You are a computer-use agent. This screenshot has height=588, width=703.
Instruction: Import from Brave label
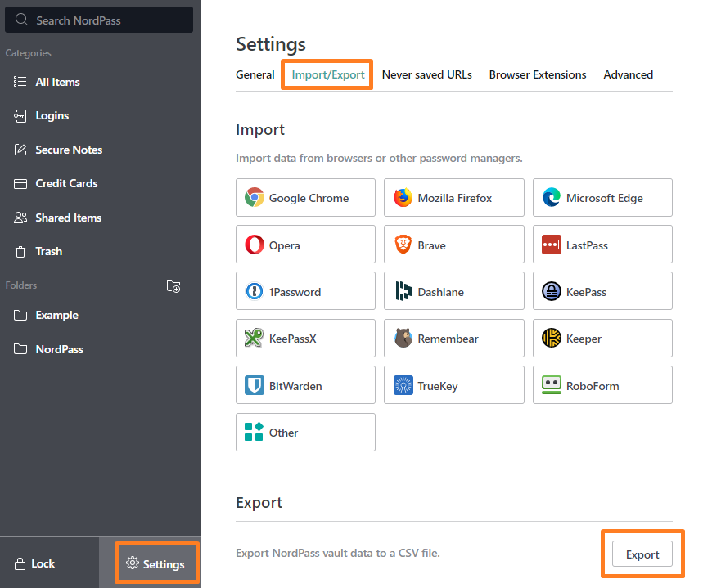click(x=431, y=245)
